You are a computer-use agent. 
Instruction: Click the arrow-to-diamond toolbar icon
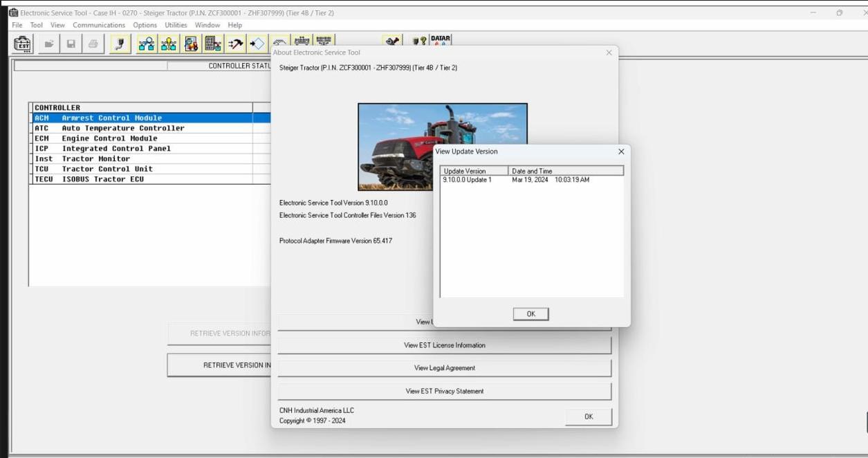point(258,44)
